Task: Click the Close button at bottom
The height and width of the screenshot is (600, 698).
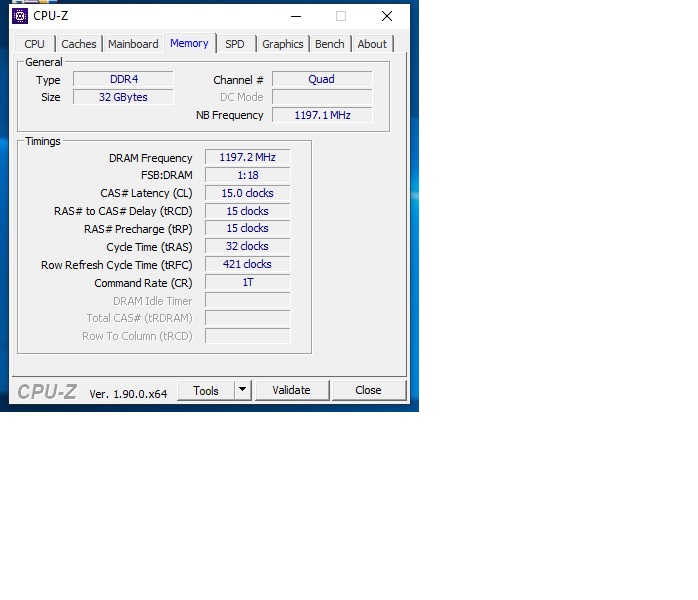Action: (369, 390)
